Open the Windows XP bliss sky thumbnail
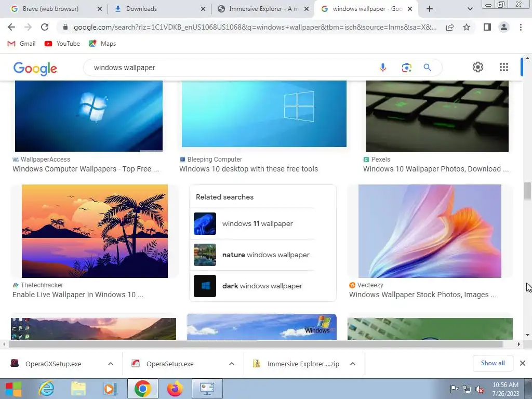The height and width of the screenshot is (399, 532). [x=262, y=326]
